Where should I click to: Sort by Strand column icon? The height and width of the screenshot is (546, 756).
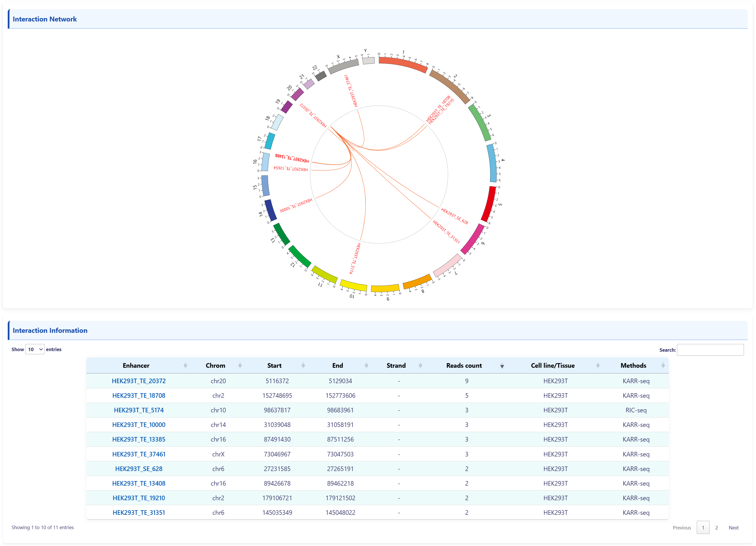(x=420, y=365)
